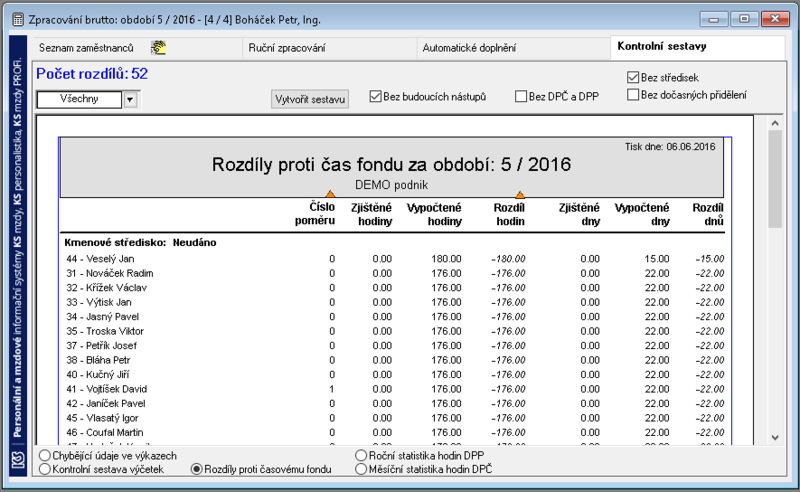Select row 45 - Vlasatý Igor
This screenshot has height=492, width=800.
pyautogui.click(x=394, y=418)
